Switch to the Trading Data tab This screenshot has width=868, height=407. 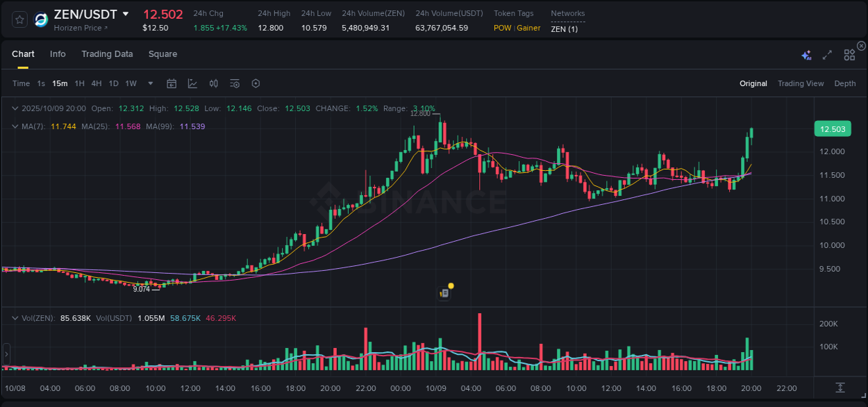click(x=107, y=53)
